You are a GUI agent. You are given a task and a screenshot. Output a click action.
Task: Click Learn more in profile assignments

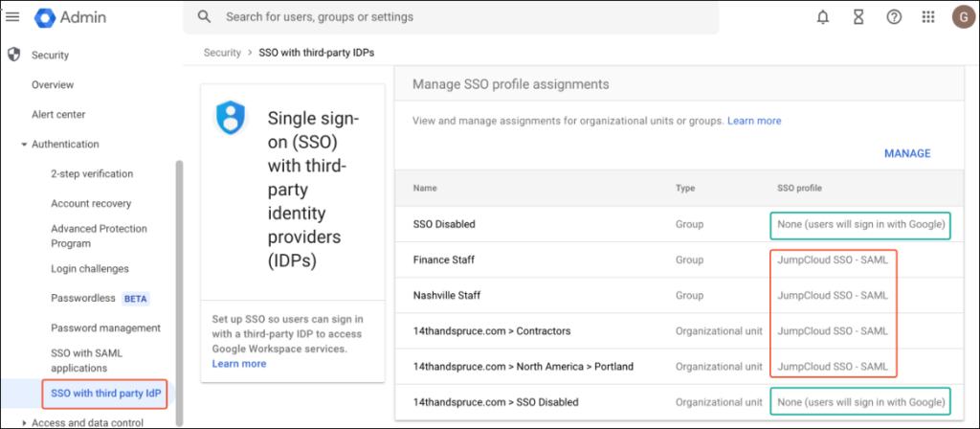click(754, 121)
